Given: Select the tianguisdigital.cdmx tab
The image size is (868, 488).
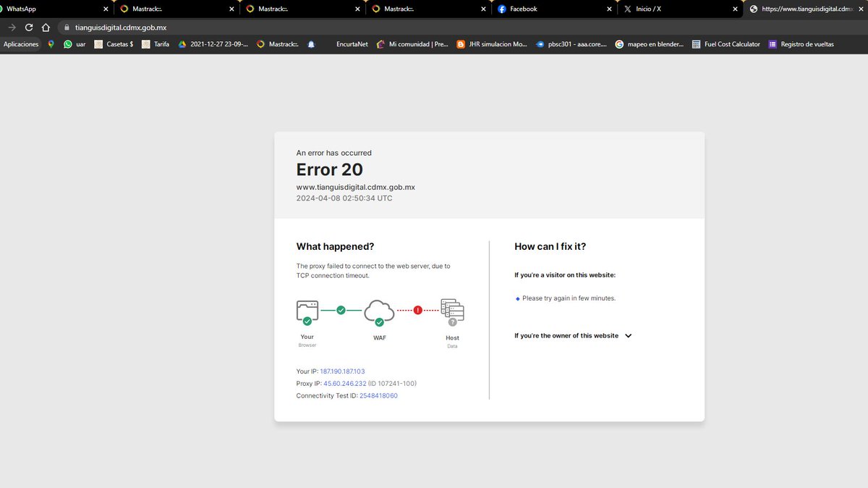Looking at the screenshot, I should pos(807,9).
